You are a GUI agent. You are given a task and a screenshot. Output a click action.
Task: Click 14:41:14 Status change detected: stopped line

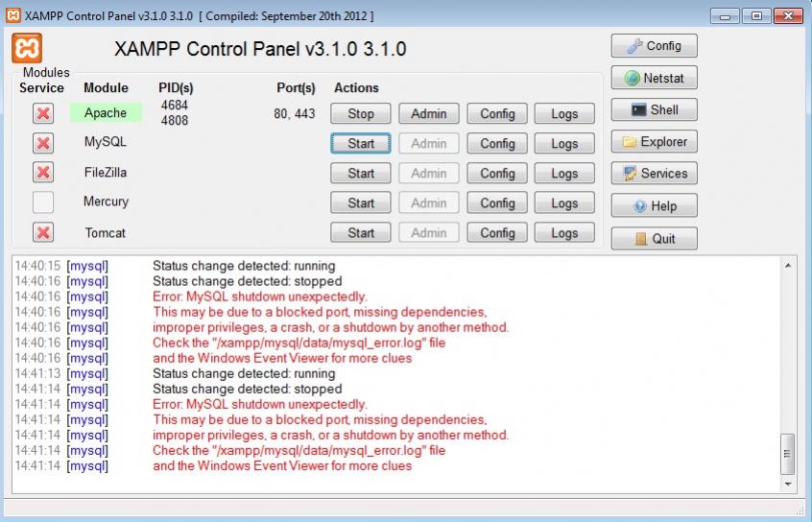click(179, 389)
